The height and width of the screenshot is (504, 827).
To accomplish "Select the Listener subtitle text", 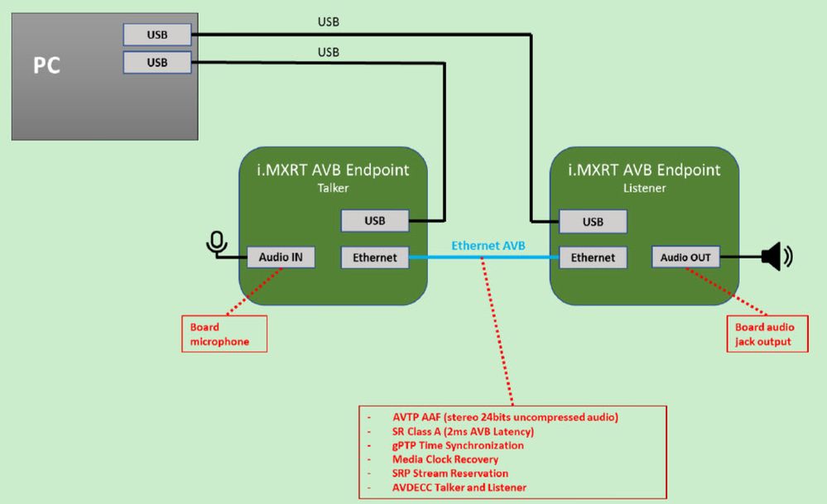I will (645, 188).
